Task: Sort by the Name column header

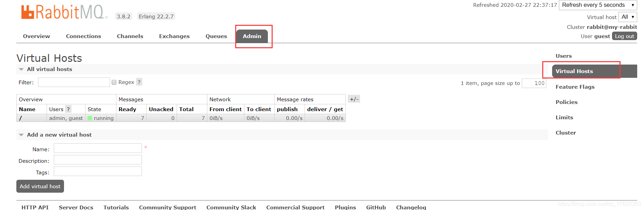Action: pyautogui.click(x=27, y=109)
